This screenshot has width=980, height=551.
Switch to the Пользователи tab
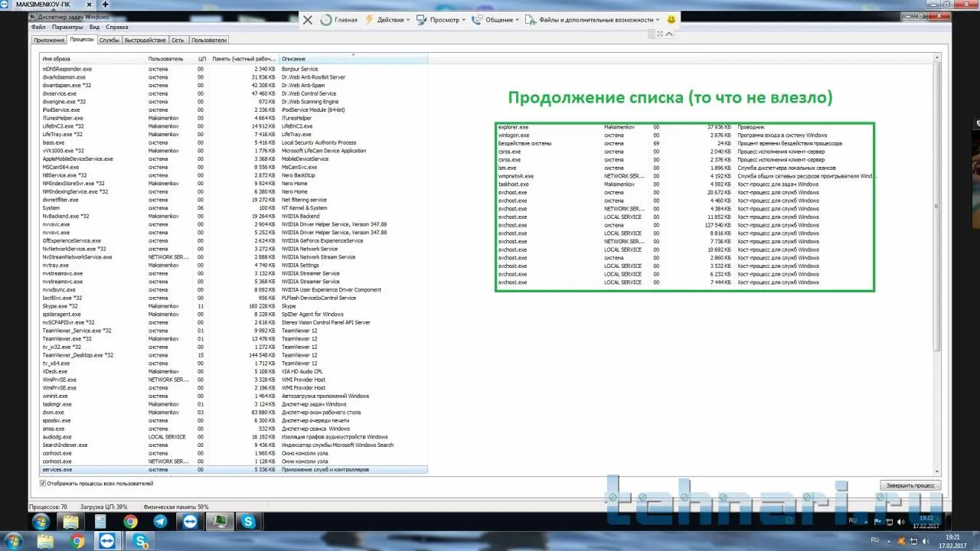(x=209, y=40)
